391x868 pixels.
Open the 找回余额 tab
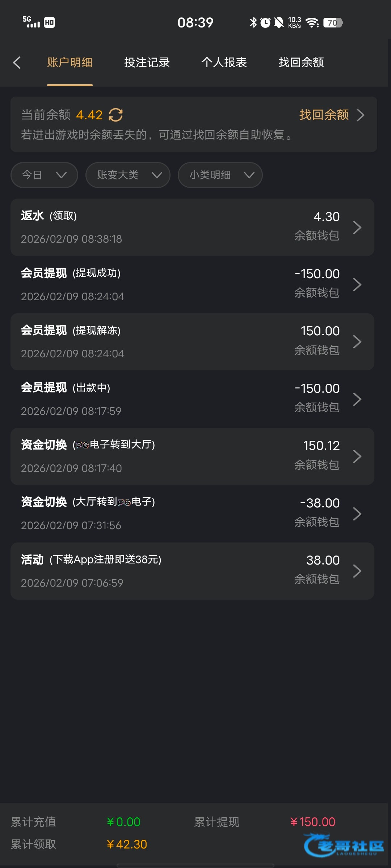301,63
